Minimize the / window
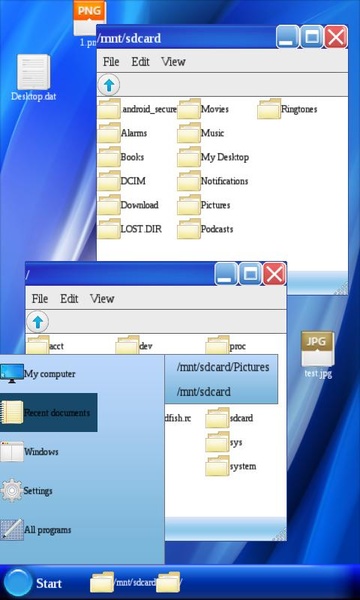The image size is (360, 600). coord(226,274)
